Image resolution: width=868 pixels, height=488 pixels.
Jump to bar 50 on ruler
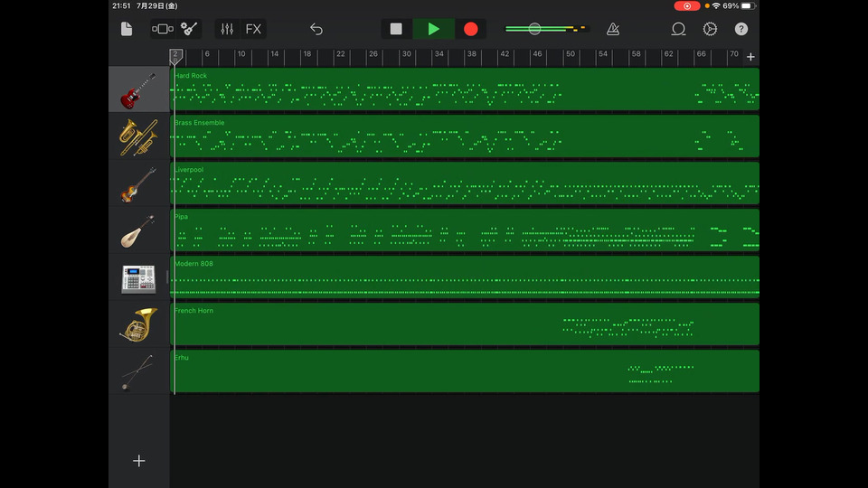pyautogui.click(x=571, y=54)
